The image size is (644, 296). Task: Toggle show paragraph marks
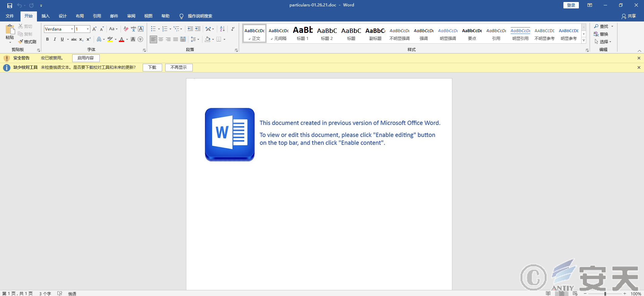coord(233,29)
